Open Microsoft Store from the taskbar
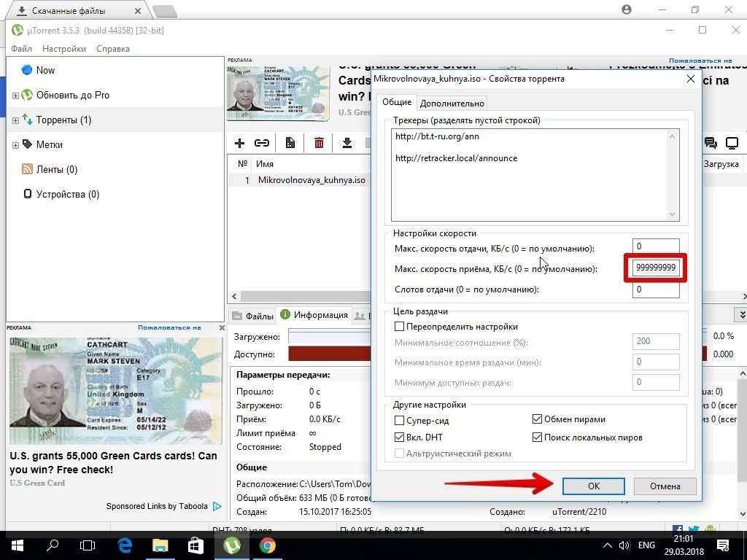The height and width of the screenshot is (560, 747). coord(196,545)
